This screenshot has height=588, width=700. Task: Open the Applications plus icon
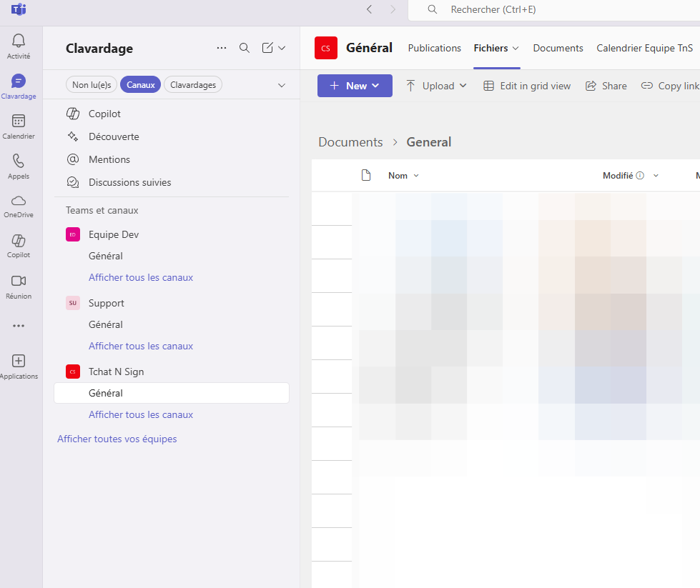click(x=19, y=367)
